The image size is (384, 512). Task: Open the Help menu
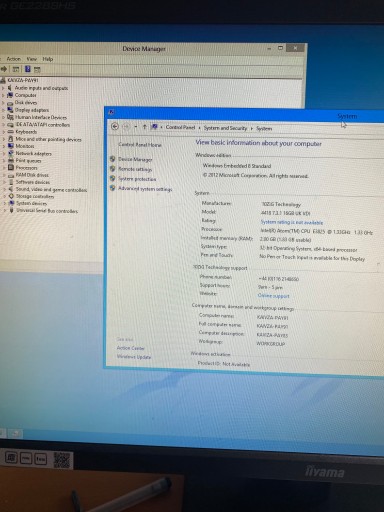click(x=48, y=59)
